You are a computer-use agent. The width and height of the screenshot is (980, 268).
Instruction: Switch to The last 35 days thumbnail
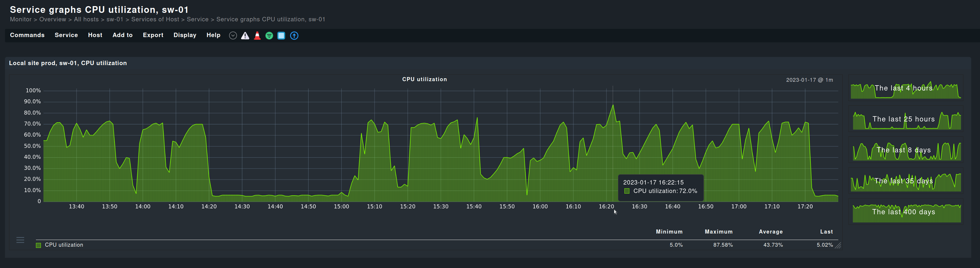pyautogui.click(x=905, y=181)
